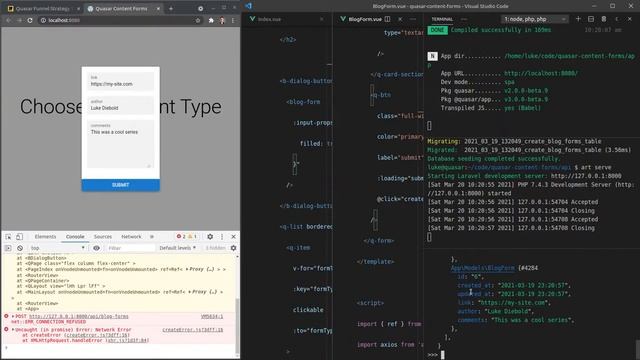Viewport: 640px width, 360px height.
Task: Clear the console with the clear icon
Action: (x=20, y=248)
